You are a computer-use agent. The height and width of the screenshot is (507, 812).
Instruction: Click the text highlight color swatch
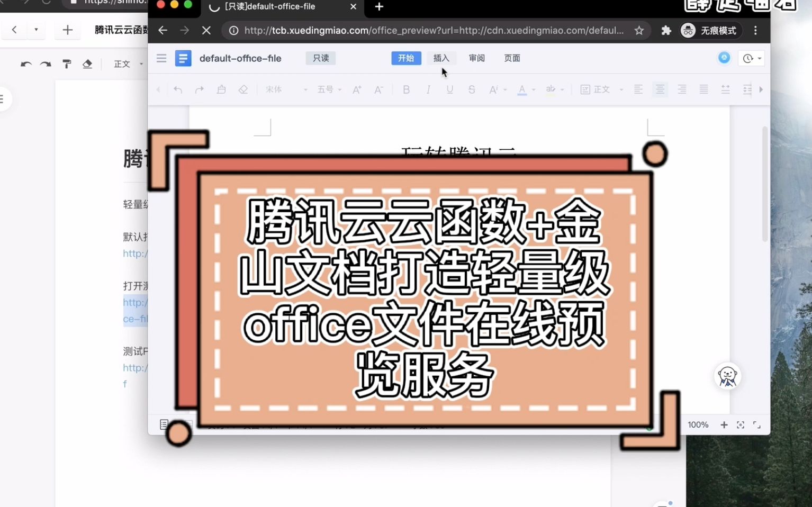551,90
